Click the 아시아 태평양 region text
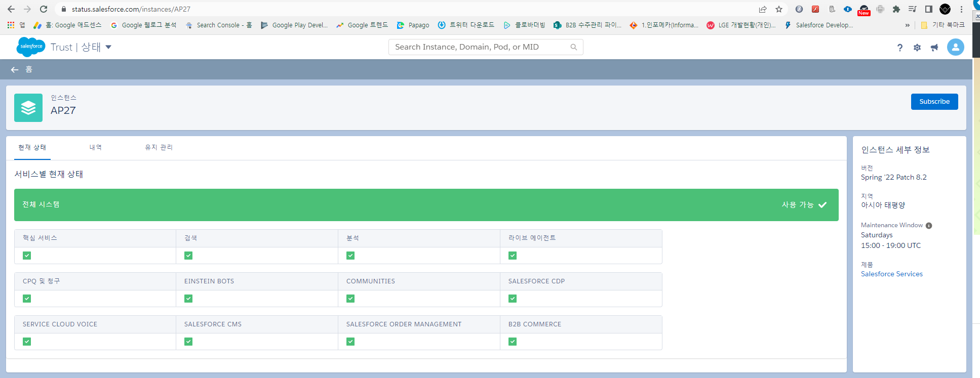Viewport: 980px width, 378px height. pyautogui.click(x=883, y=205)
